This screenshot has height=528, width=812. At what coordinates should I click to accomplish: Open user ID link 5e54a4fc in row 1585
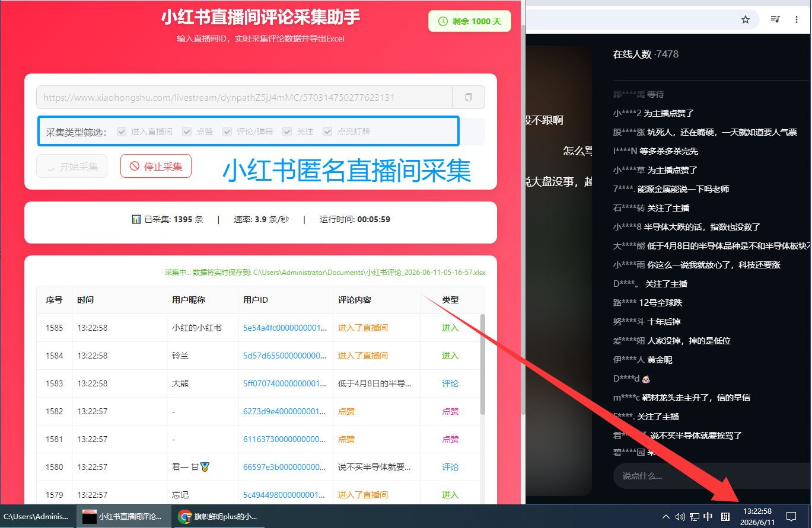pos(285,328)
